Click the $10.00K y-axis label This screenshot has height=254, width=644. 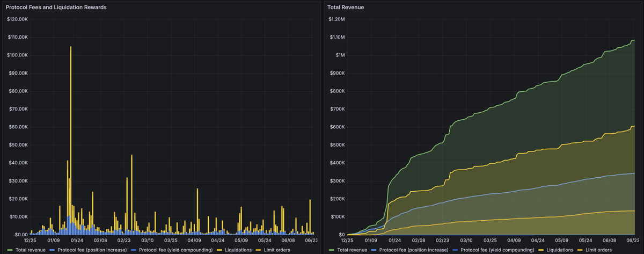tap(18, 216)
